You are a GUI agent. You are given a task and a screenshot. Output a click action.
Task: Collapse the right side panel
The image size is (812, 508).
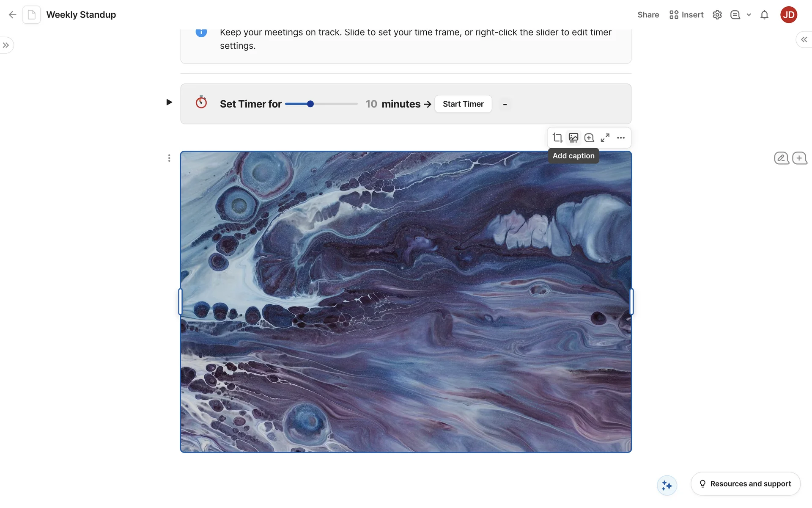point(804,39)
